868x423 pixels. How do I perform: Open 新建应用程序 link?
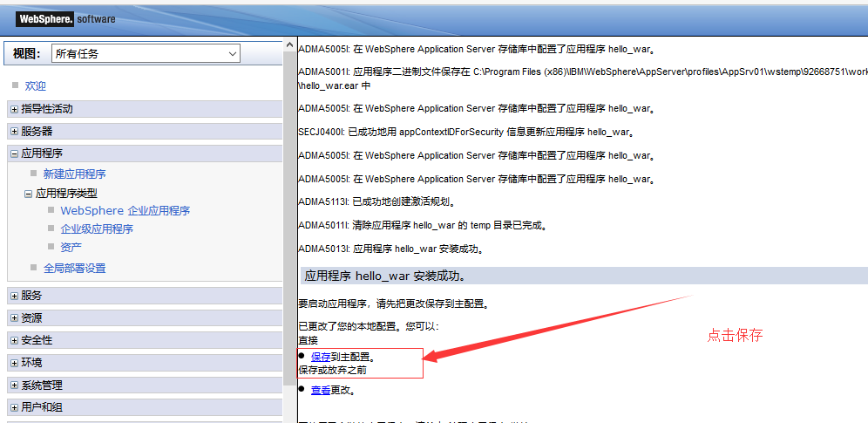tap(75, 174)
